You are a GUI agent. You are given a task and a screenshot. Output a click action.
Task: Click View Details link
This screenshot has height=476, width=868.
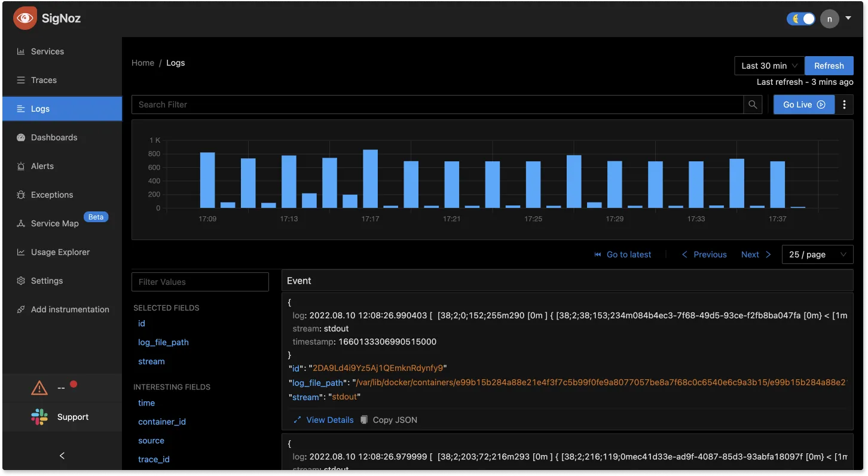(x=323, y=420)
